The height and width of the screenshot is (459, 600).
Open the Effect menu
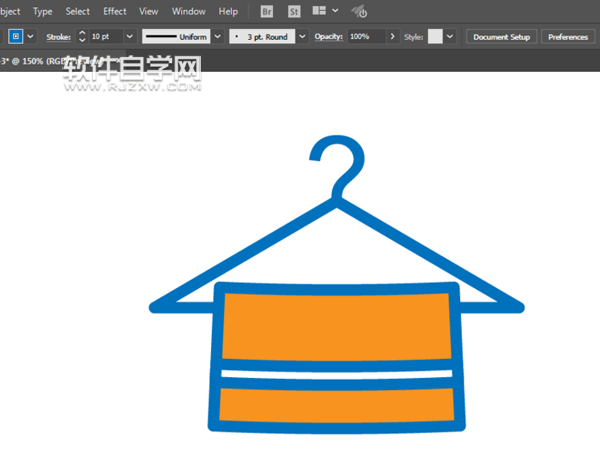click(x=114, y=11)
